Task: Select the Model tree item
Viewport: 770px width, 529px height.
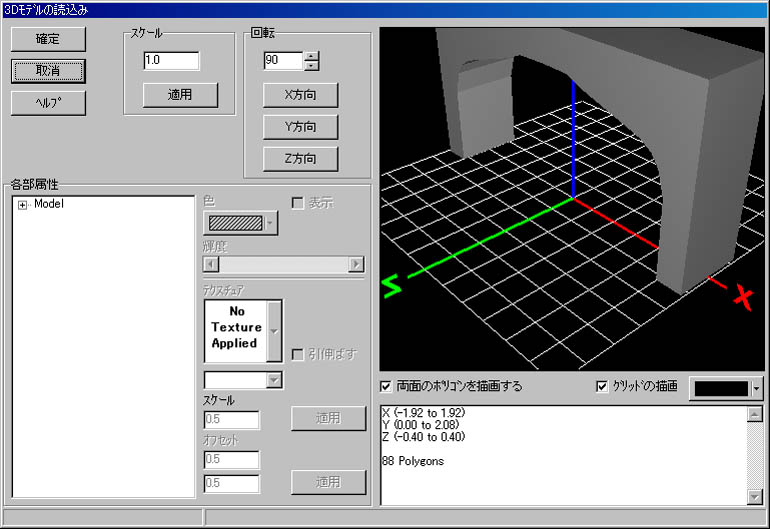Action: (49, 204)
